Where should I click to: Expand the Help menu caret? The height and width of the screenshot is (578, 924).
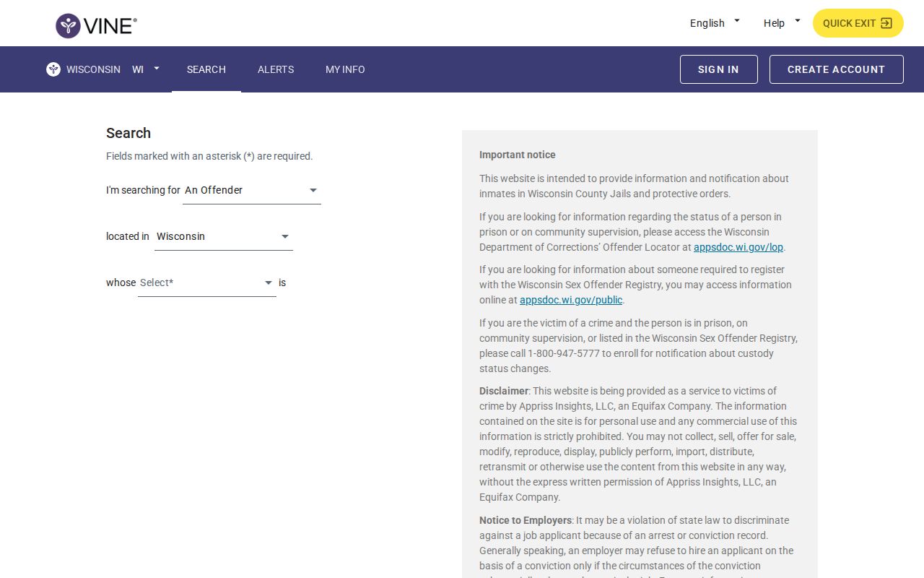pos(798,21)
